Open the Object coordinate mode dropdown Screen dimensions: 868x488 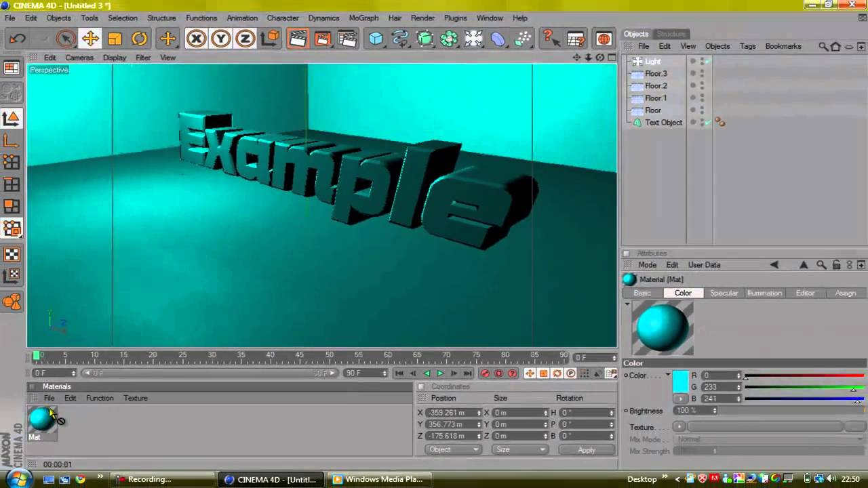pyautogui.click(x=453, y=449)
